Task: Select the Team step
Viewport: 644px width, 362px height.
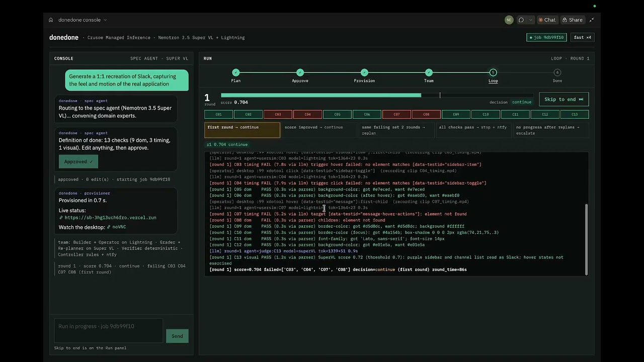Action: tap(429, 76)
